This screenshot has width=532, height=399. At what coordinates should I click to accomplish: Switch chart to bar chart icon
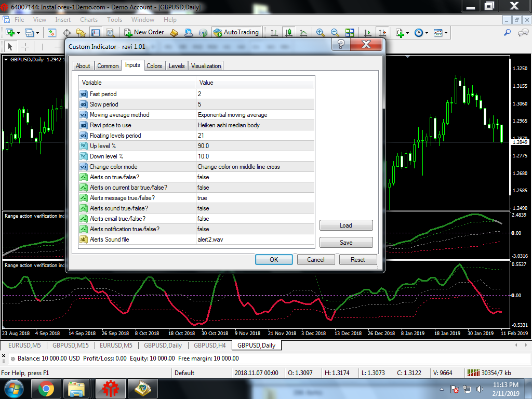[x=274, y=33]
